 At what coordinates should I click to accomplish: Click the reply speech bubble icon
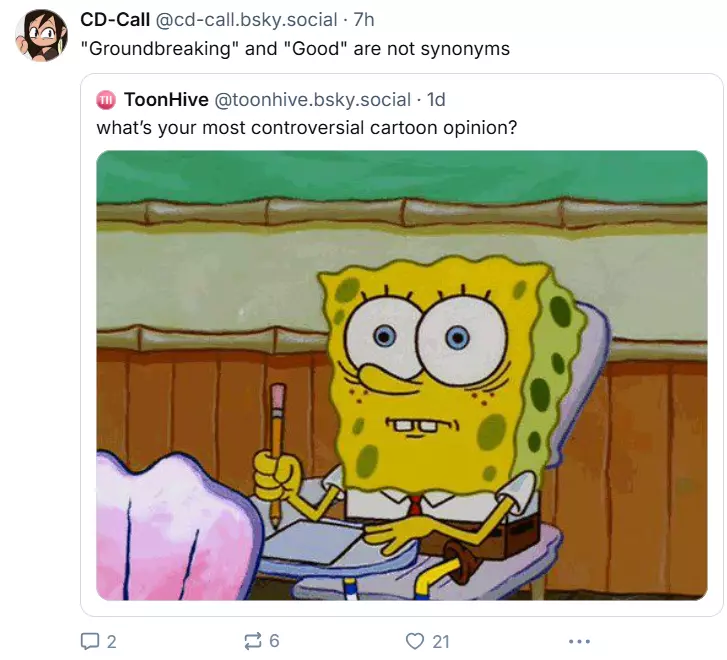[x=90, y=641]
